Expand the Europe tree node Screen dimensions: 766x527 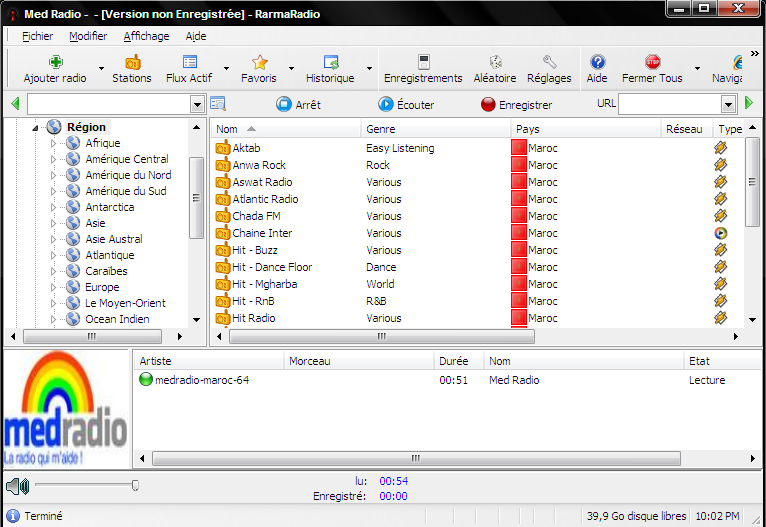pos(53,287)
